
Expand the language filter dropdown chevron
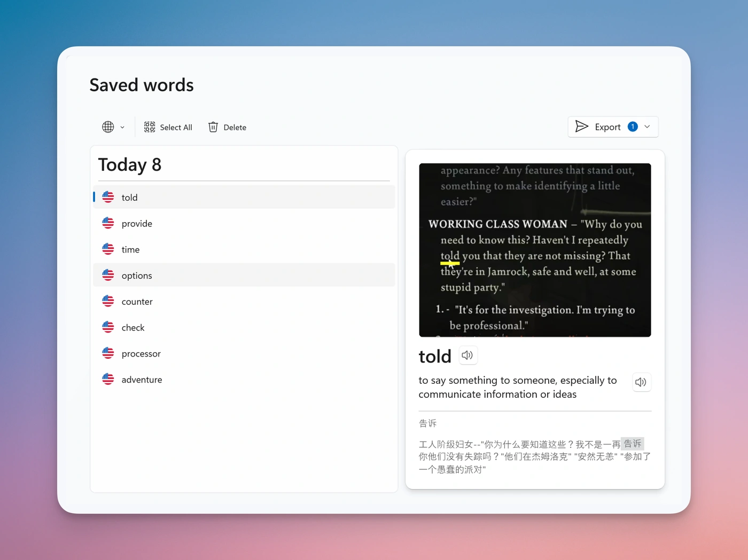[122, 127]
